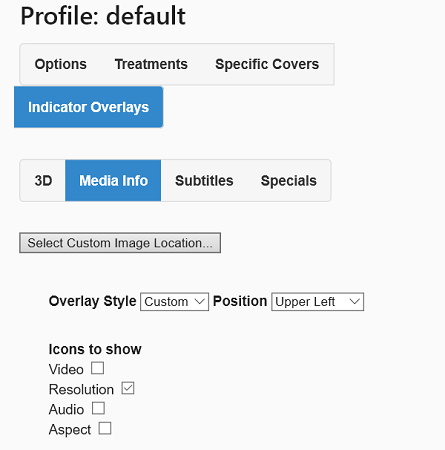Switch to the Options tab
The width and height of the screenshot is (445, 450).
pos(61,64)
